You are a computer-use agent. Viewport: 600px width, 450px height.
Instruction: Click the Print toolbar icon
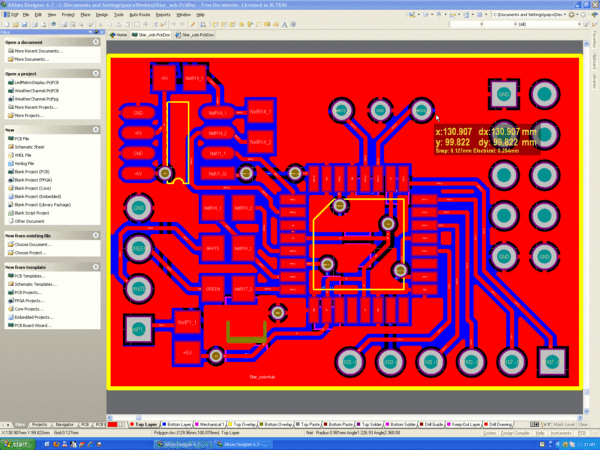pyautogui.click(x=35, y=24)
